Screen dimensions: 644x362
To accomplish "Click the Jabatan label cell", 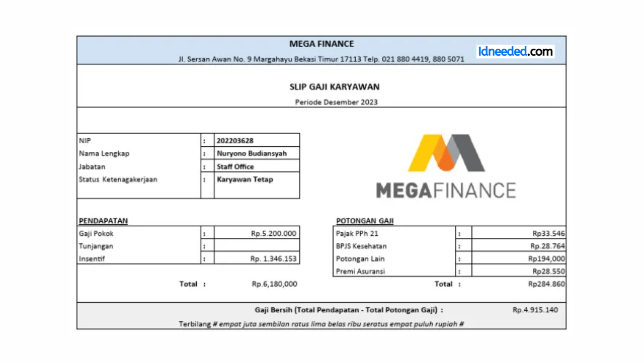I will click(x=139, y=166).
